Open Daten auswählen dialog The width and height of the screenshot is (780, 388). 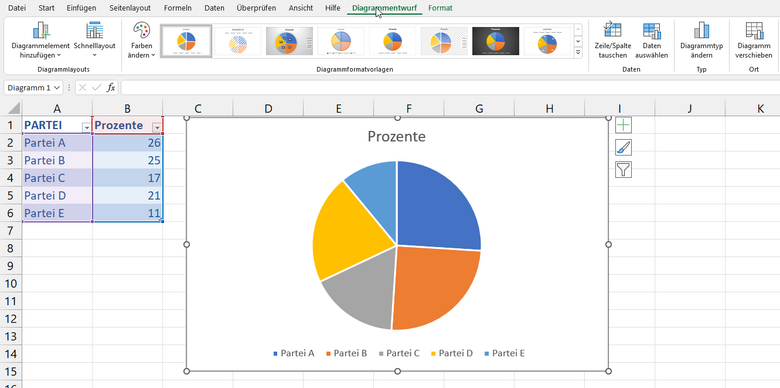click(x=651, y=41)
